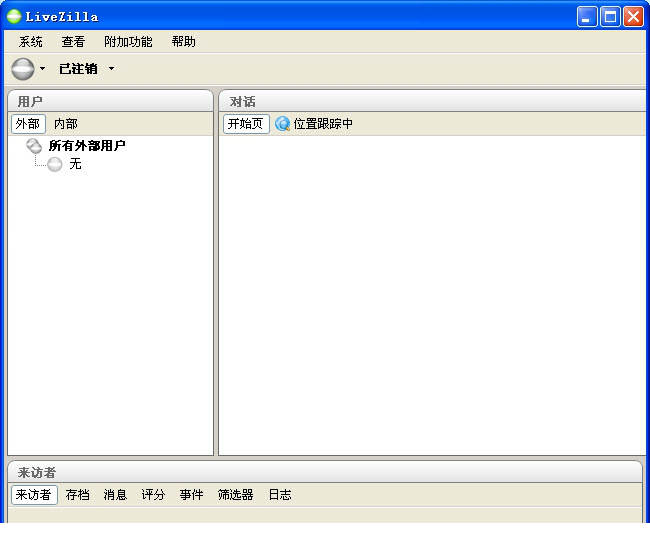The width and height of the screenshot is (650, 543).
Task: Maximize the LiveZilla window
Action: tap(610, 17)
